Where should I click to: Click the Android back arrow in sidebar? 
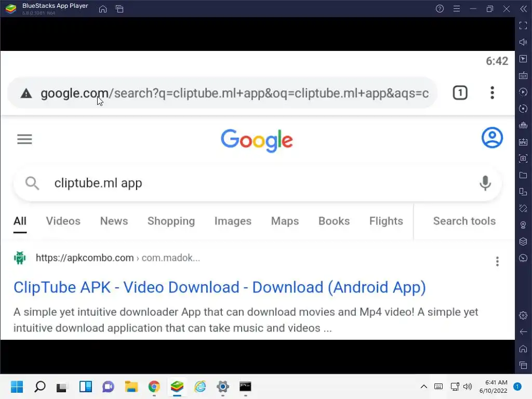[x=523, y=332]
